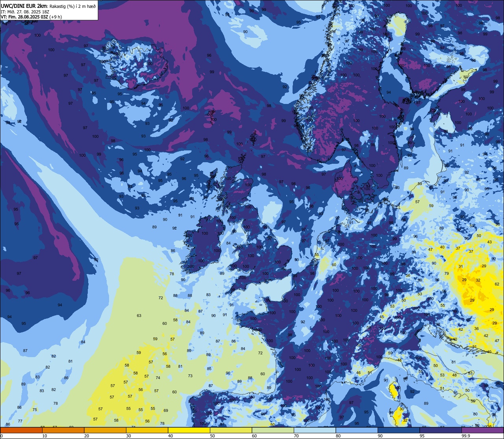Click the humidity value "63" over the Atlantic
Viewport: 504px width, 439px height.
[x=139, y=316]
